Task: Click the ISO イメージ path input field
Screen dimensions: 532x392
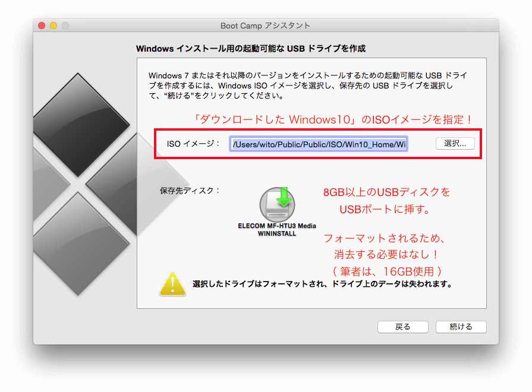Action: pyautogui.click(x=318, y=144)
